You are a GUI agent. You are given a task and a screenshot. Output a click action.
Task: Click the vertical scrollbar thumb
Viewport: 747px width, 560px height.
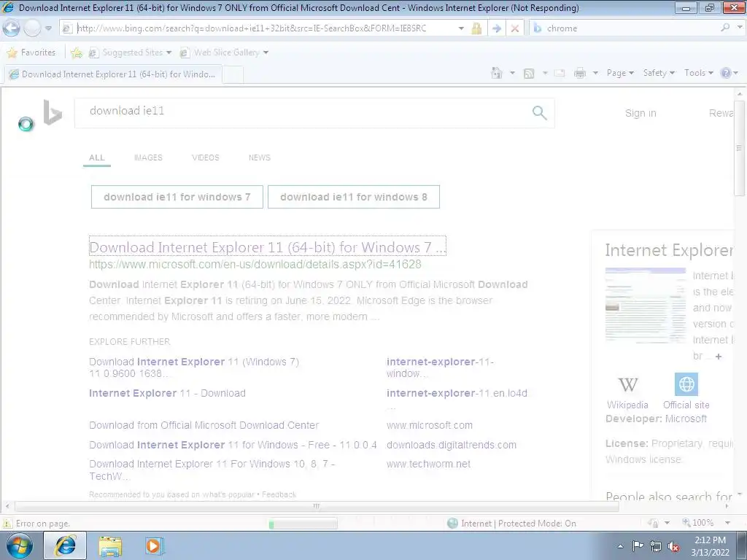pos(739,148)
